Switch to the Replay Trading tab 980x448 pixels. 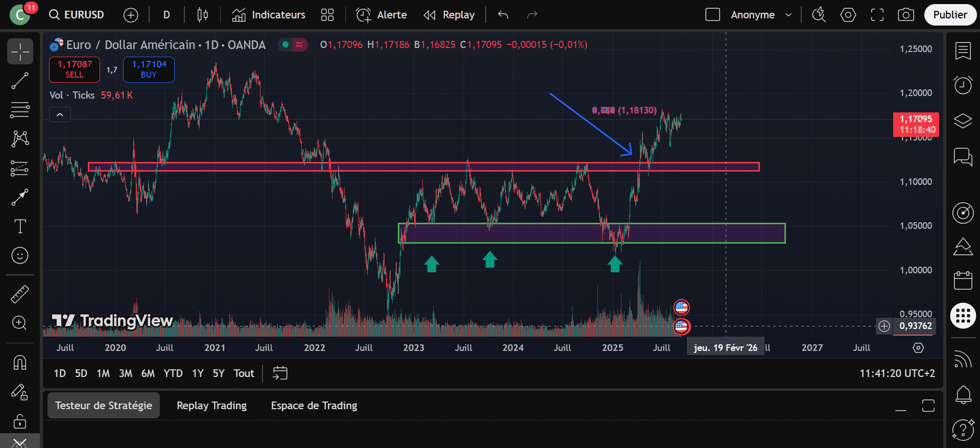[211, 406]
